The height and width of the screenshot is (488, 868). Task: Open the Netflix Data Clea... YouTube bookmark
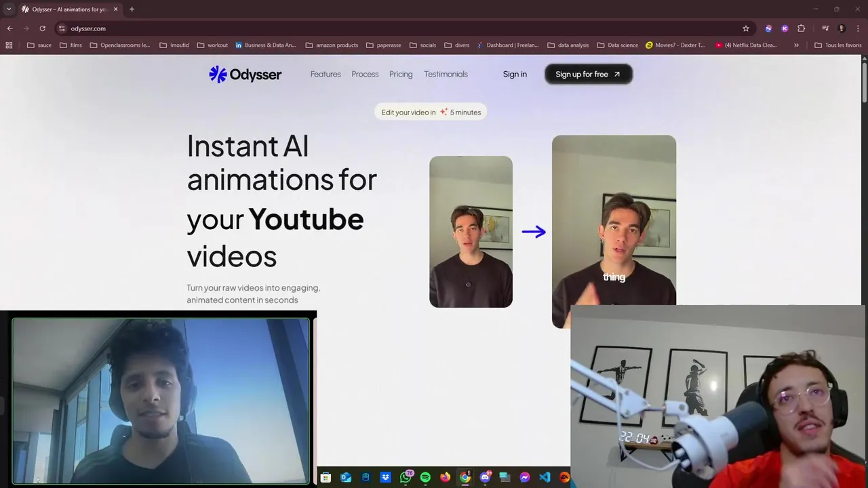coord(746,45)
